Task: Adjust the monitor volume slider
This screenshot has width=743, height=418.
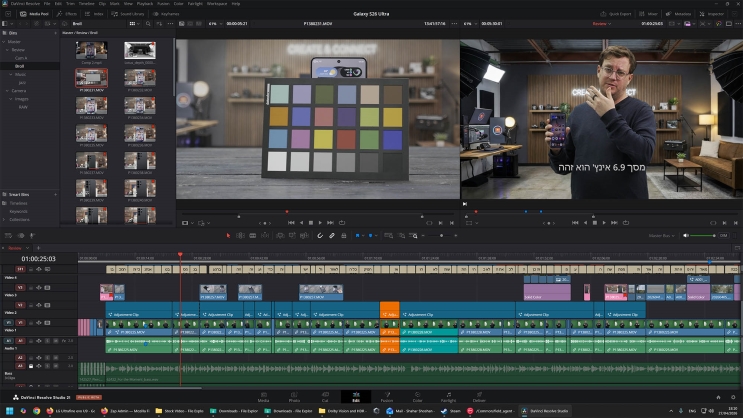Action: (703, 236)
